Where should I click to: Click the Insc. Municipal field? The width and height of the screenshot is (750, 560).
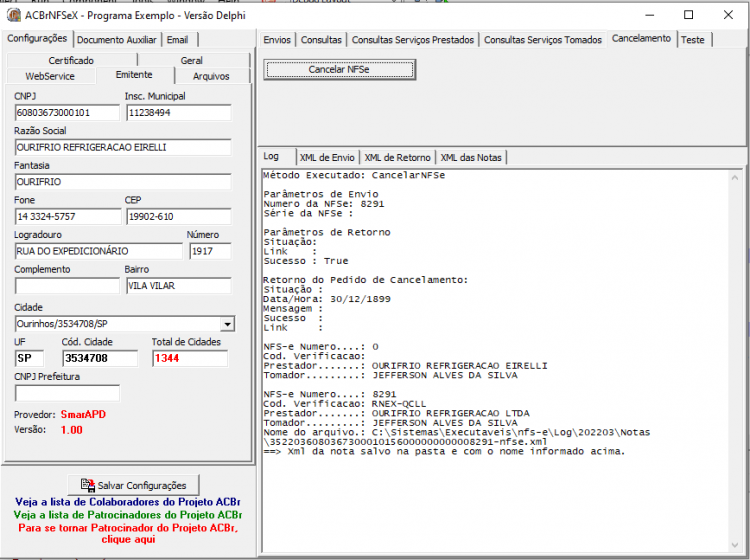coord(179,113)
